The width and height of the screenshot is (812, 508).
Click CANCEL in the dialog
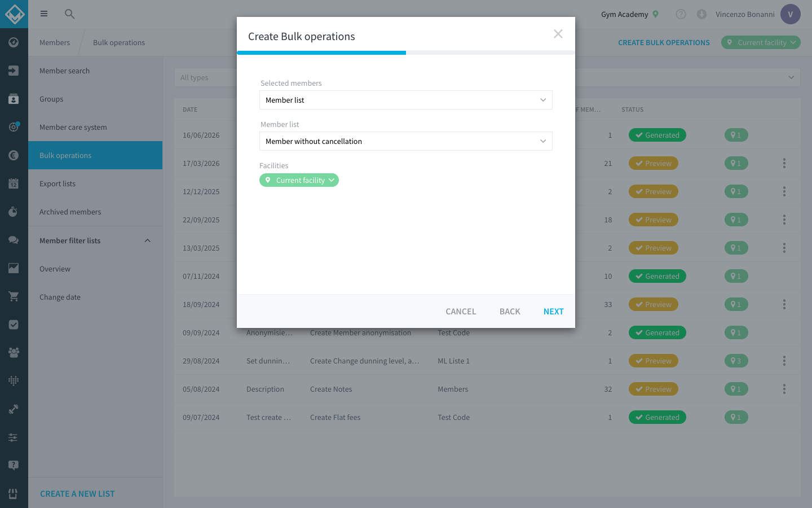click(461, 312)
